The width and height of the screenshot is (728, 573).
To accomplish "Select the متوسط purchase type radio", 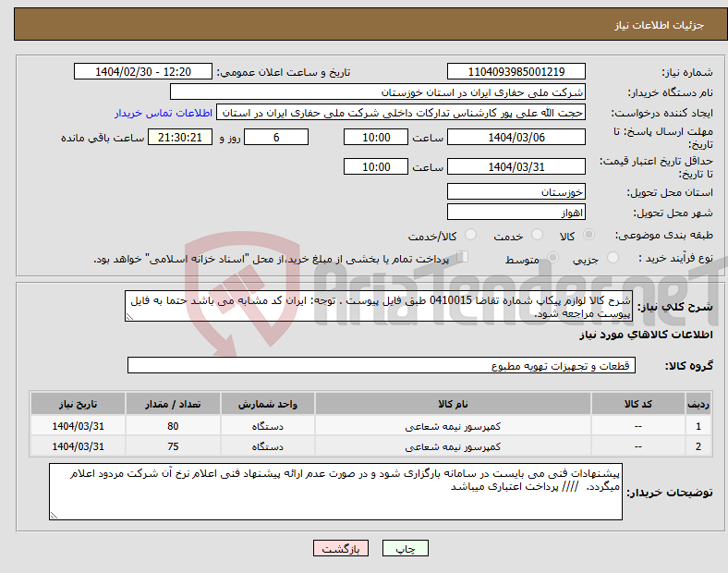I will [x=553, y=258].
